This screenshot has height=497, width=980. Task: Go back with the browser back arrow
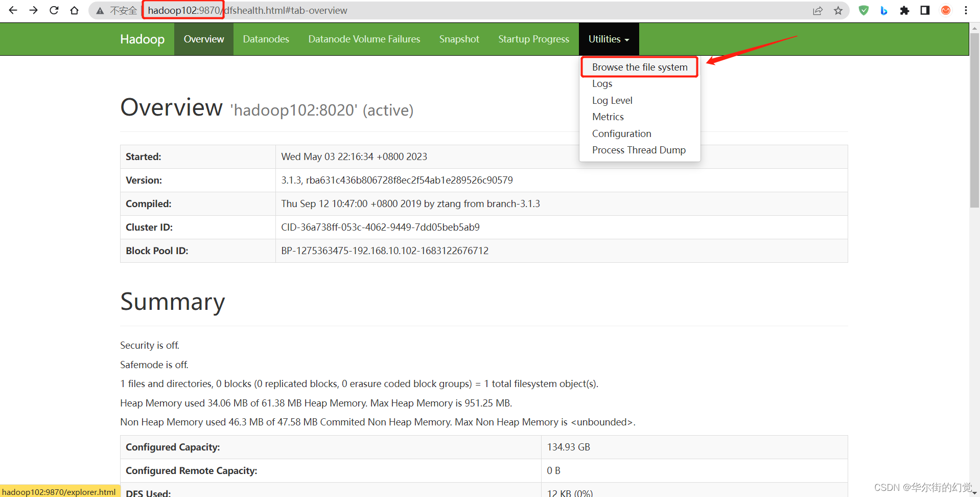pos(13,10)
